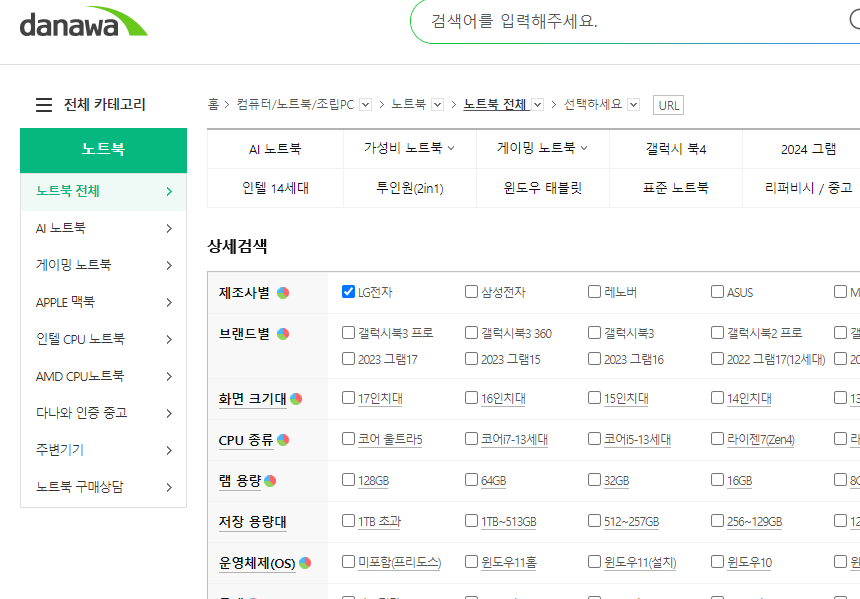Viewport: 860px width, 599px height.
Task: Expand 게이밍 노트북 in the sidebar
Action: point(169,265)
